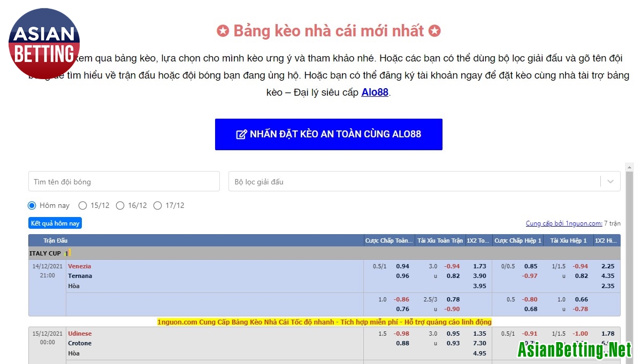Click the 2.5/3 over-under line

430,299
